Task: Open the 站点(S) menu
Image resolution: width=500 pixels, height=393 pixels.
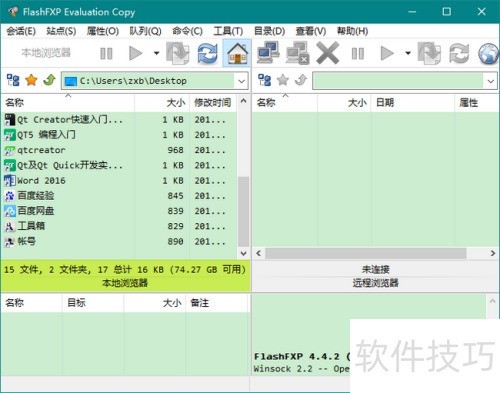Action: (61, 31)
